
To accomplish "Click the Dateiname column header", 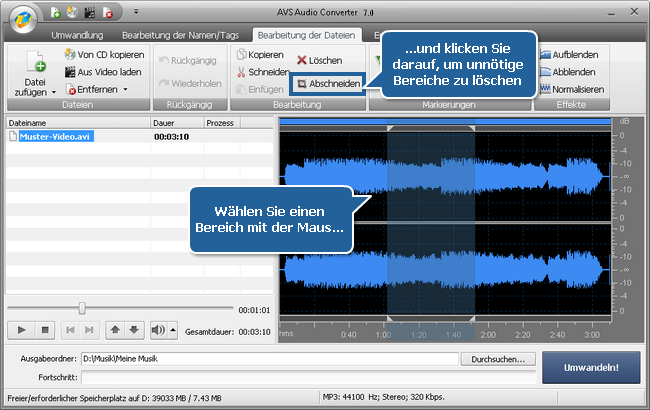I will (x=78, y=123).
